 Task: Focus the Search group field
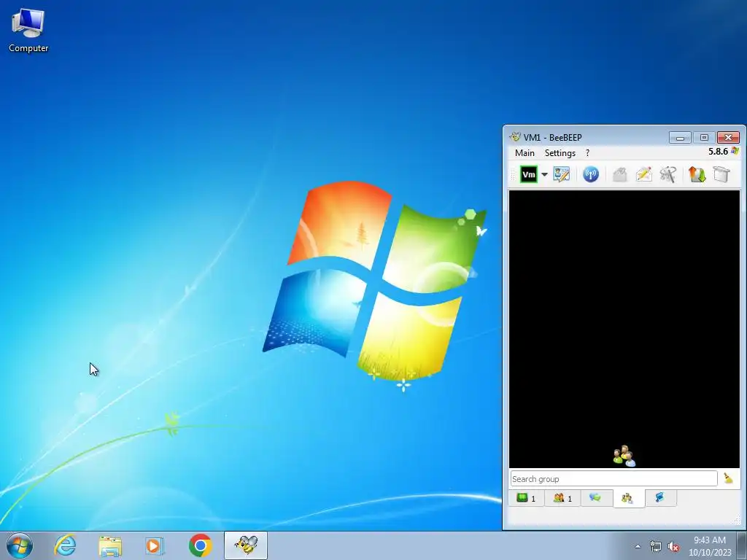[614, 478]
